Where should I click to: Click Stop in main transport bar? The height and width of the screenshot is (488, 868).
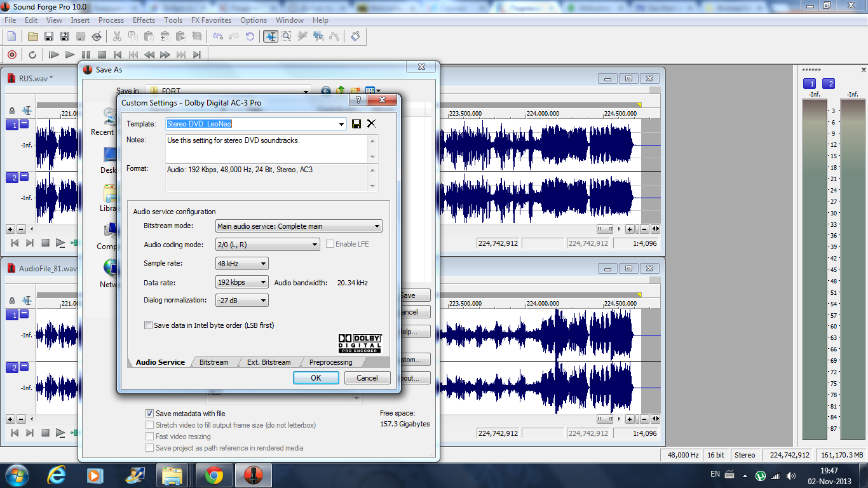tap(102, 55)
